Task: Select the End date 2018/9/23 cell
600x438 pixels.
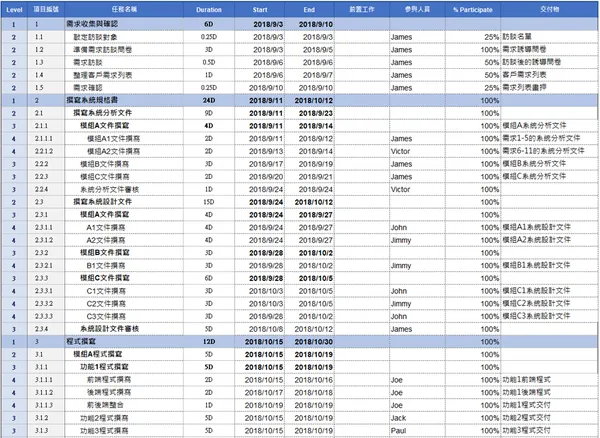Action: 309,113
